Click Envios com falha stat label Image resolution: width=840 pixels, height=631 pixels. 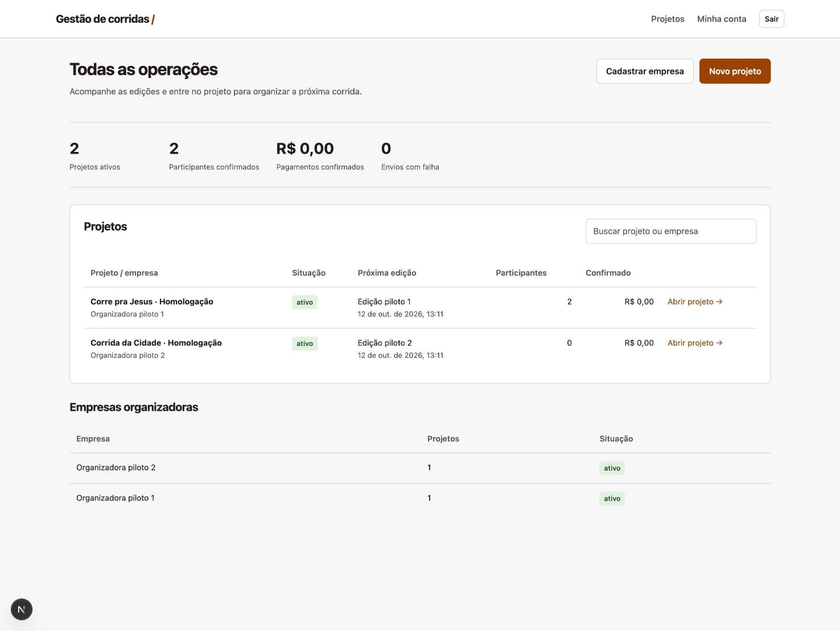[410, 167]
